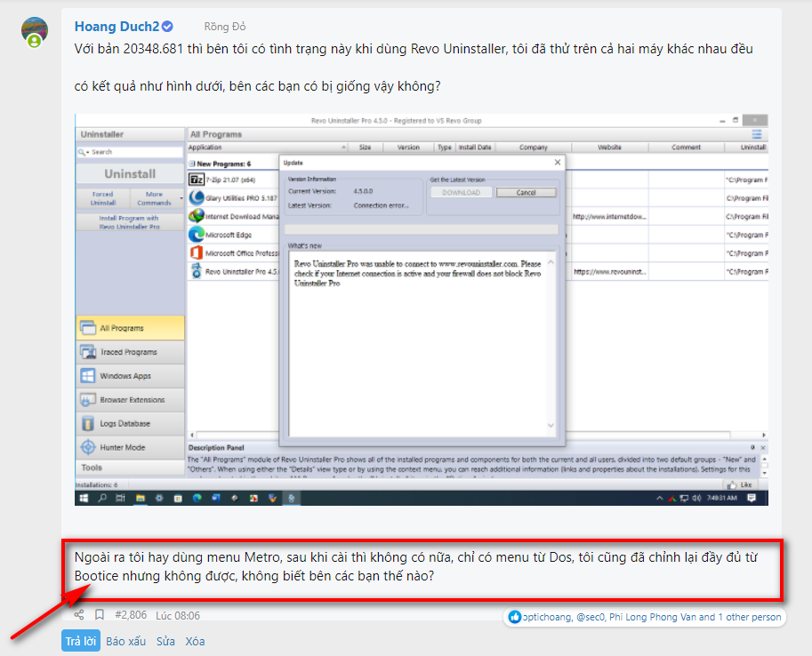The height and width of the screenshot is (656, 812).
Task: Click the Comment column header
Action: pos(687,147)
